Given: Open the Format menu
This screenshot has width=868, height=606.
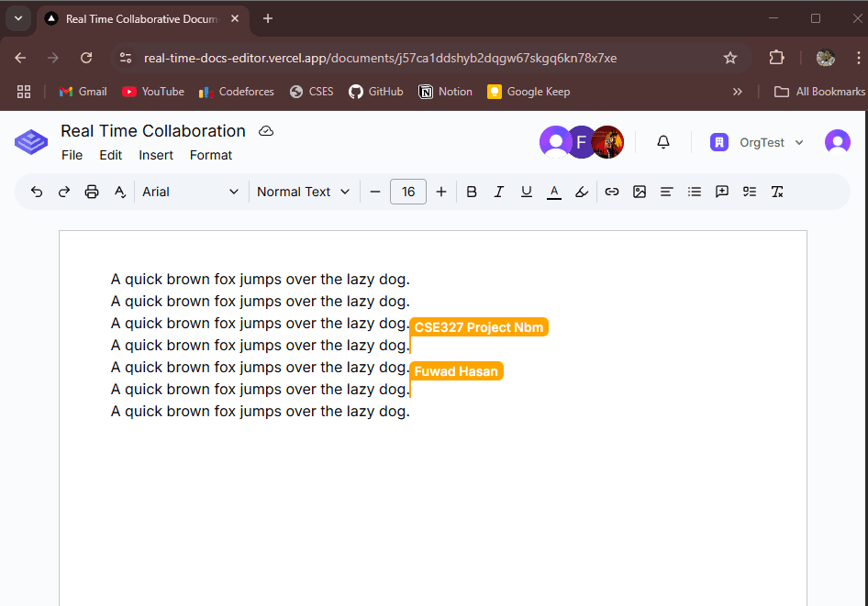Looking at the screenshot, I should (211, 155).
